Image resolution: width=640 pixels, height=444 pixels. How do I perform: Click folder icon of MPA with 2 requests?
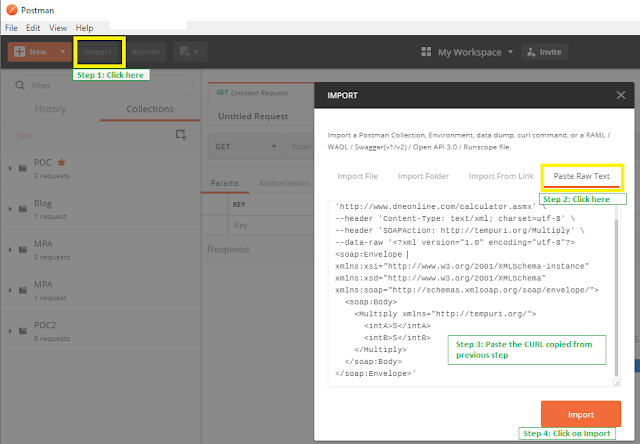coord(23,249)
